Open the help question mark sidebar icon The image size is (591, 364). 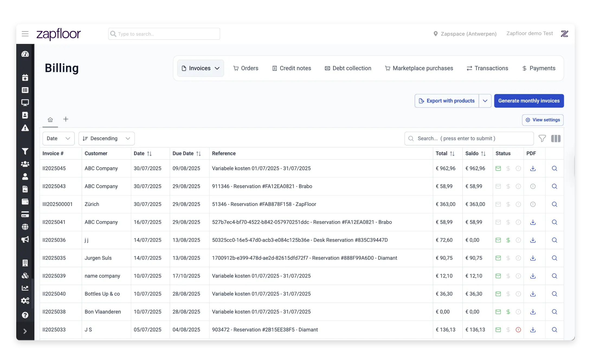click(x=25, y=315)
